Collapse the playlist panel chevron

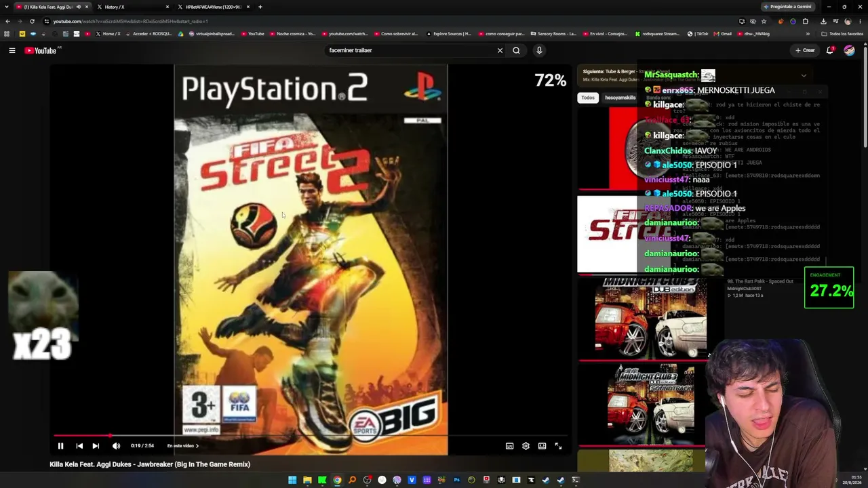tap(804, 75)
